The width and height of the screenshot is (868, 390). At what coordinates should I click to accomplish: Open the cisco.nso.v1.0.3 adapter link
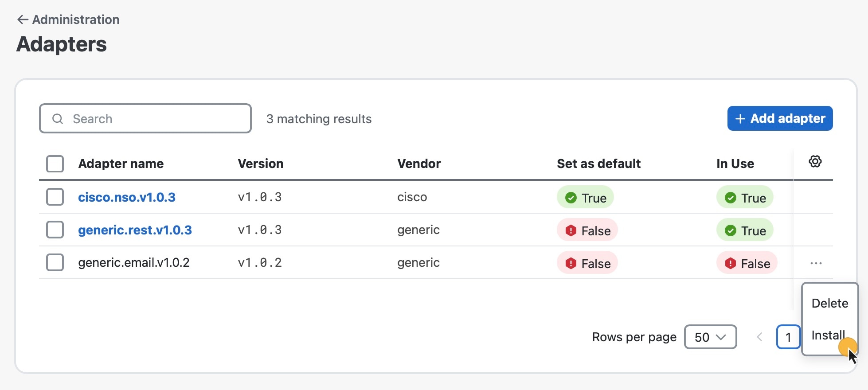(127, 197)
